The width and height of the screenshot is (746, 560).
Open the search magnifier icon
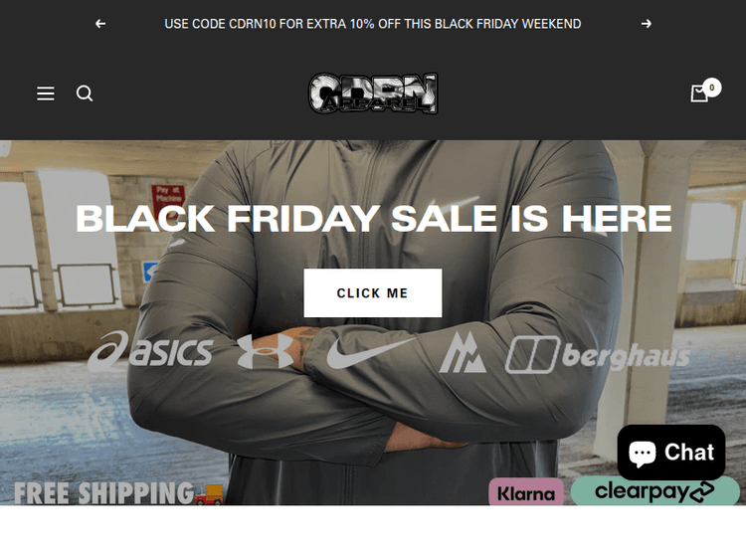pos(85,93)
